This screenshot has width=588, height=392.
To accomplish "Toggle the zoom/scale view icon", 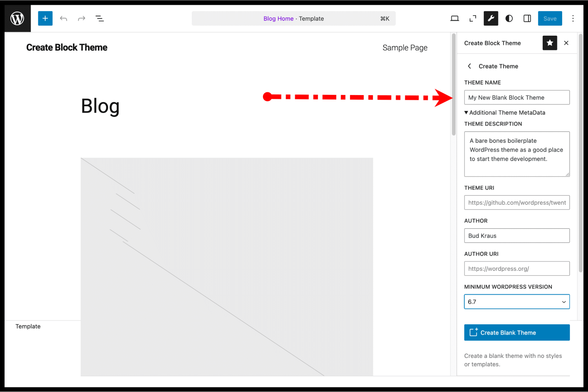I will coord(473,18).
